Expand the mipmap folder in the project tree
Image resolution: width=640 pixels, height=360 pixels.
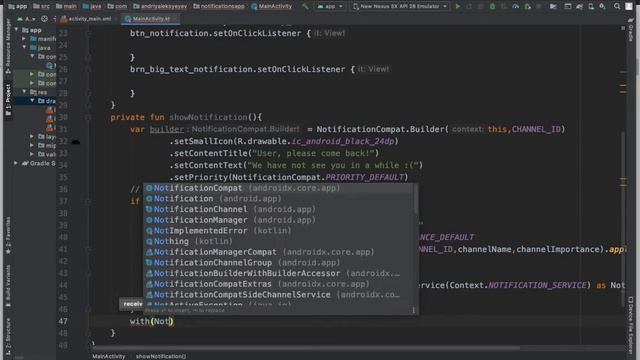pos(32,145)
